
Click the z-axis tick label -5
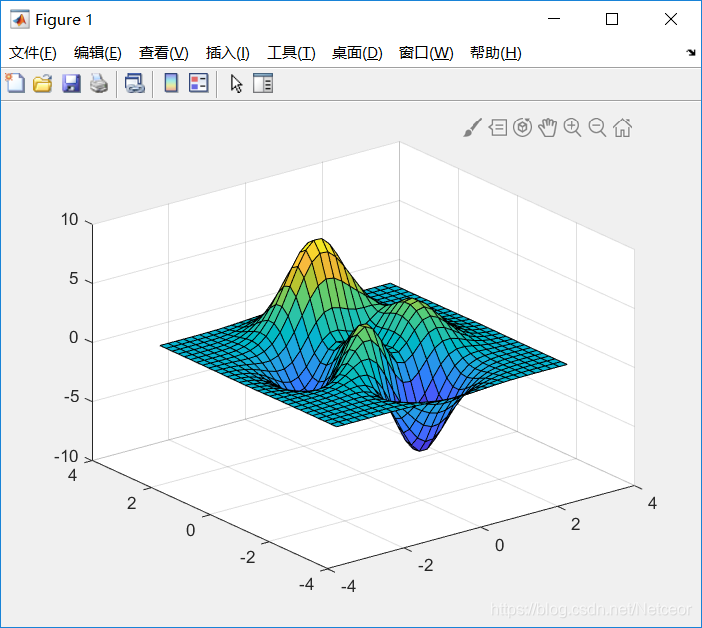(x=71, y=397)
